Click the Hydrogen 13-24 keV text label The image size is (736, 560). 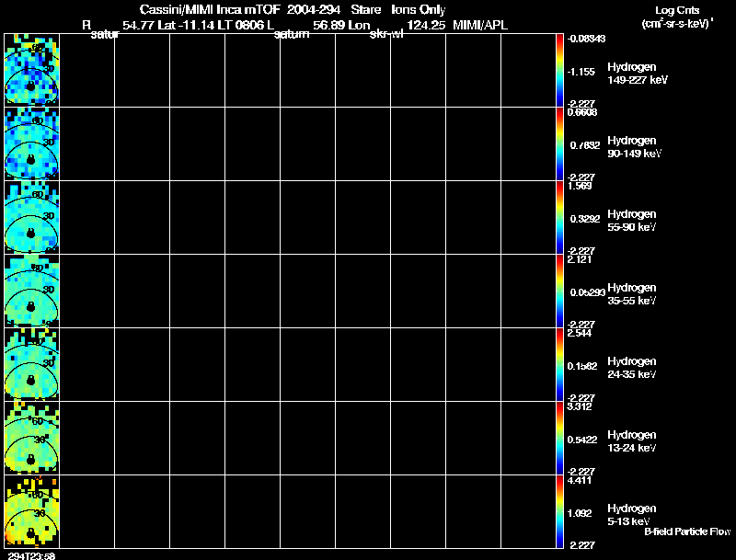click(631, 441)
